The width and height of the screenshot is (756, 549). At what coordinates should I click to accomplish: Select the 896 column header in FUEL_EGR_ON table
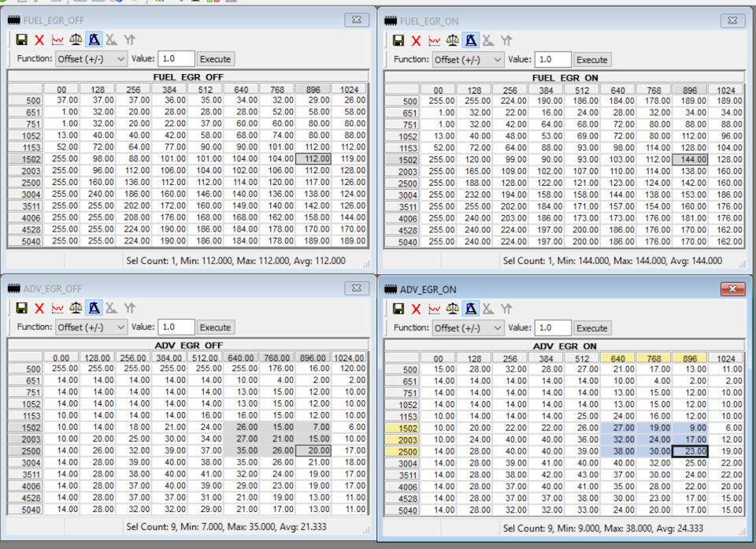[690, 90]
